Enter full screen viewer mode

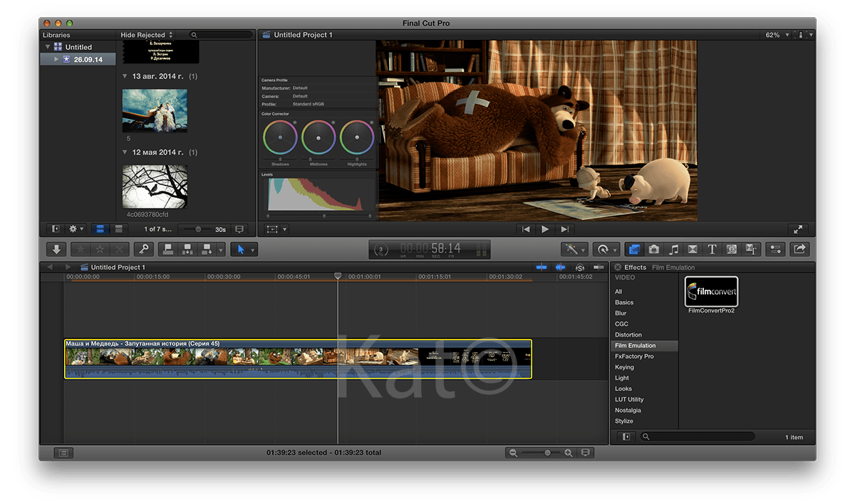(798, 229)
